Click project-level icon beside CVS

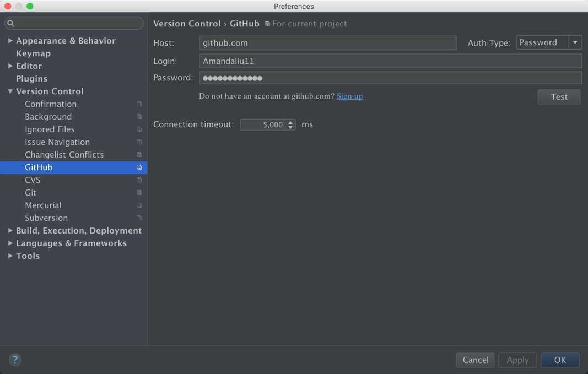139,180
